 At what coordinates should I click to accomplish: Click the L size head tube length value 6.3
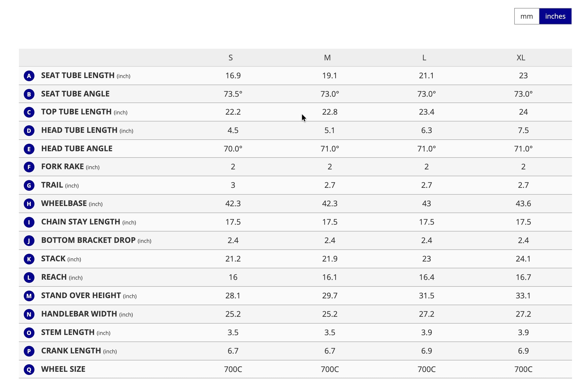tap(426, 130)
